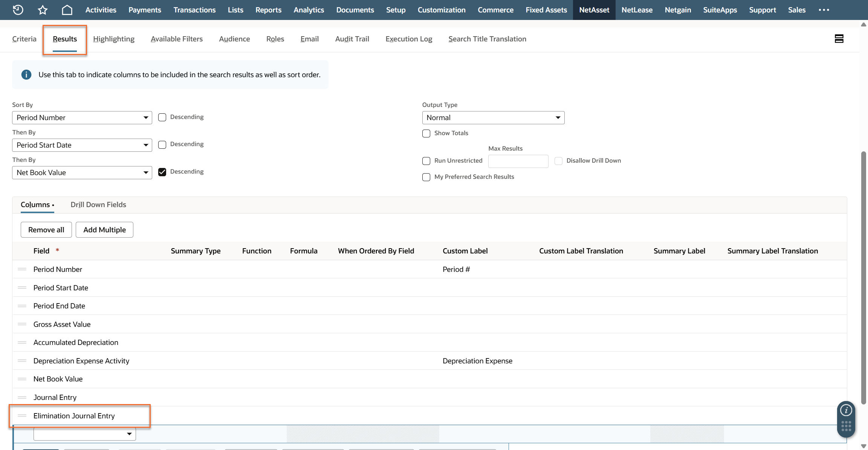The image size is (868, 450).
Task: Open the Drill Down Fields subtab
Action: coord(98,204)
